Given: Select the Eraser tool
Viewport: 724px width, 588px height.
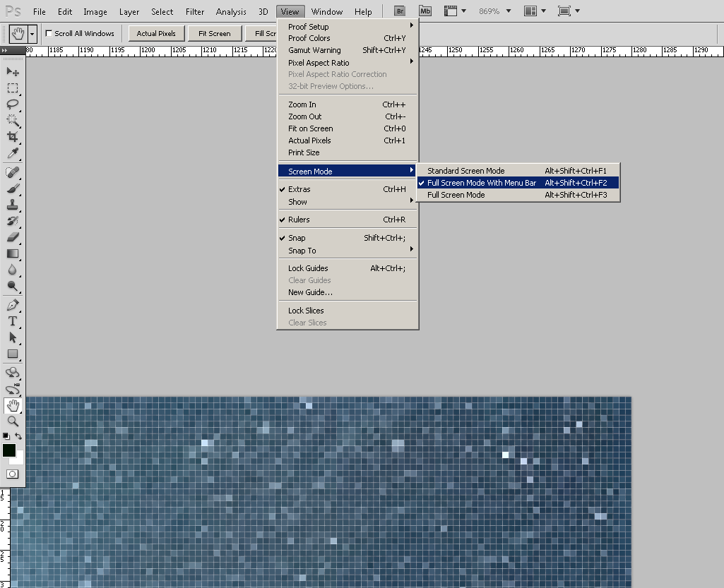Looking at the screenshot, I should [13, 237].
